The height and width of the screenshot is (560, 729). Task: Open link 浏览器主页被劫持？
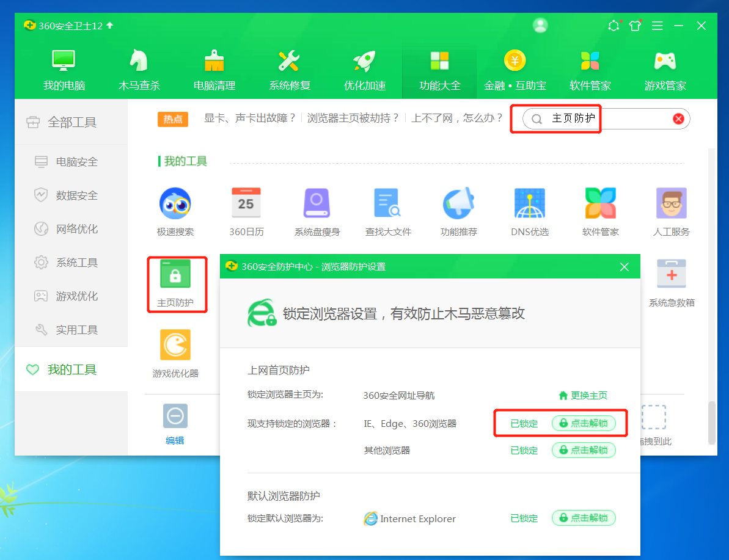point(353,118)
